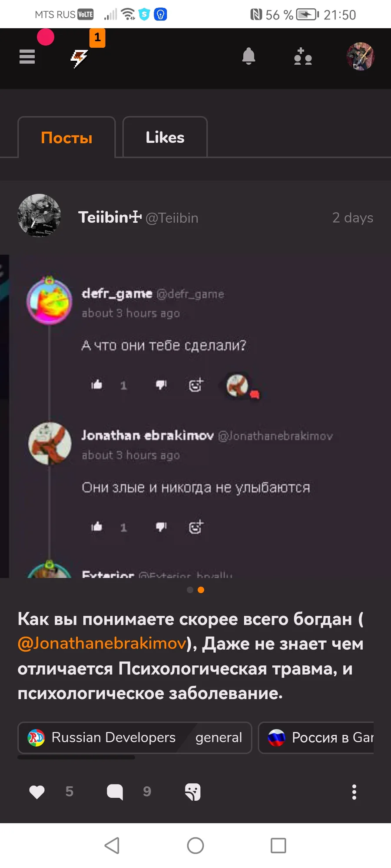Open Russian Developers community chip
Image resolution: width=391 pixels, height=868 pixels.
coord(101,737)
